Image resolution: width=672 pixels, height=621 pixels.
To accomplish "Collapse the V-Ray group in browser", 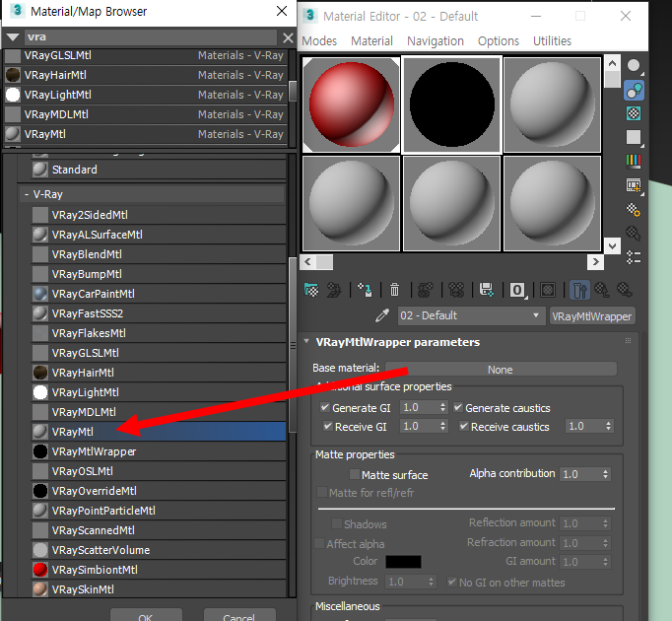I will (x=27, y=195).
